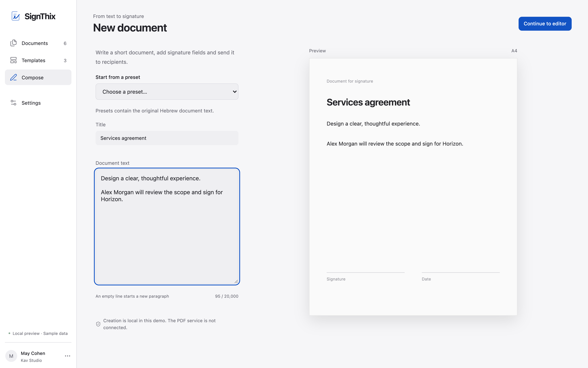Click the Documents count badge 6

click(x=65, y=43)
